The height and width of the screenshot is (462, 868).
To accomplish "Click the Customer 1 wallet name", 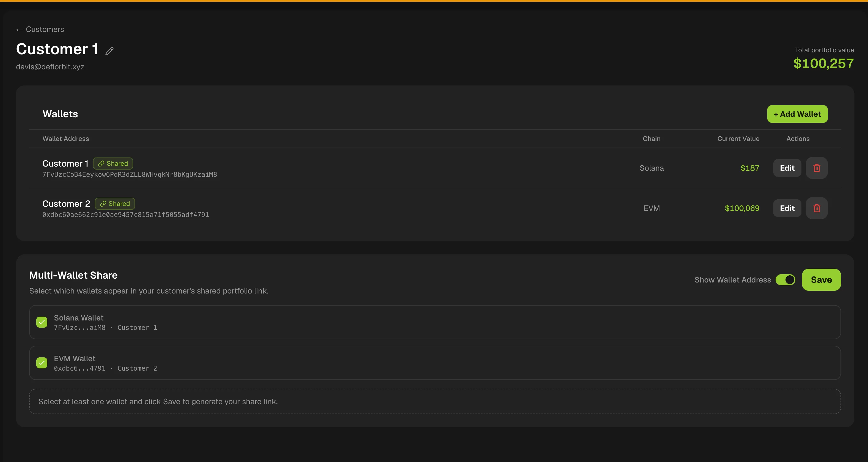I will [65, 164].
